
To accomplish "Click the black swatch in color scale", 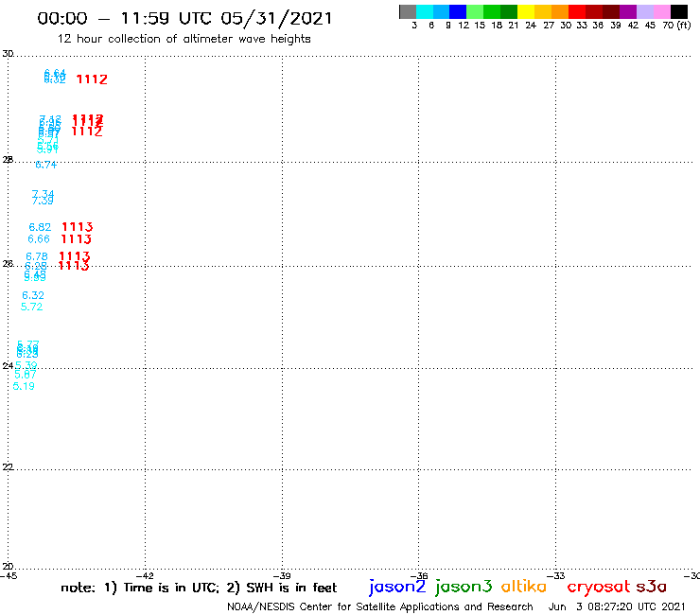I will 679,11.
